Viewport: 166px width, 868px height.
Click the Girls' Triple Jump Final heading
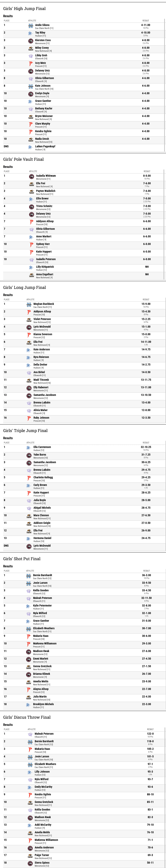[26, 430]
